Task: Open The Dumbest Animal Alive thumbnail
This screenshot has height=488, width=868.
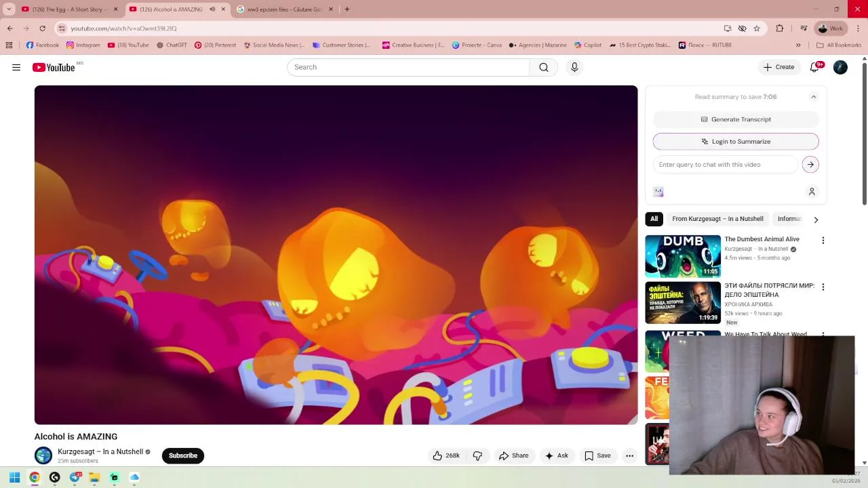Action: tap(683, 256)
